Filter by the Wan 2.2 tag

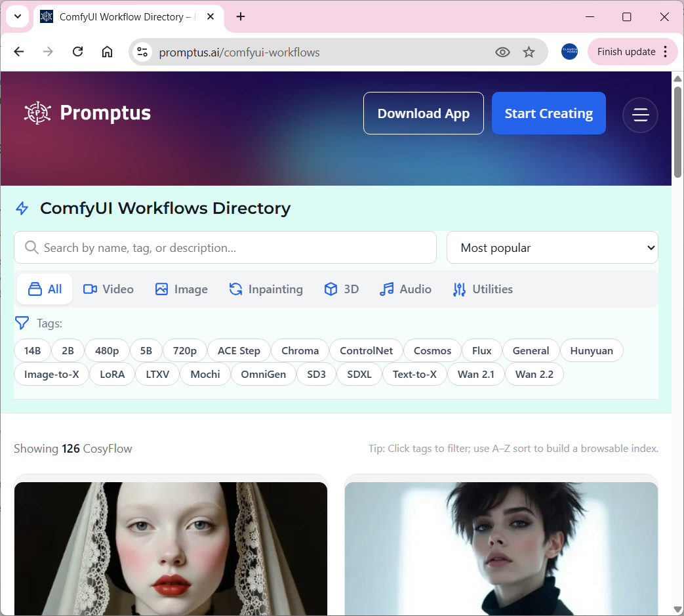point(534,374)
